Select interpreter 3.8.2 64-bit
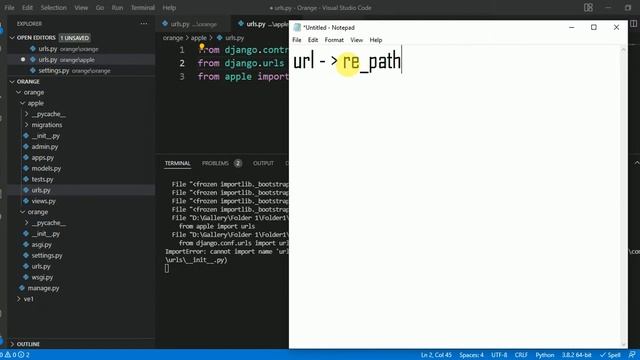 point(576,355)
